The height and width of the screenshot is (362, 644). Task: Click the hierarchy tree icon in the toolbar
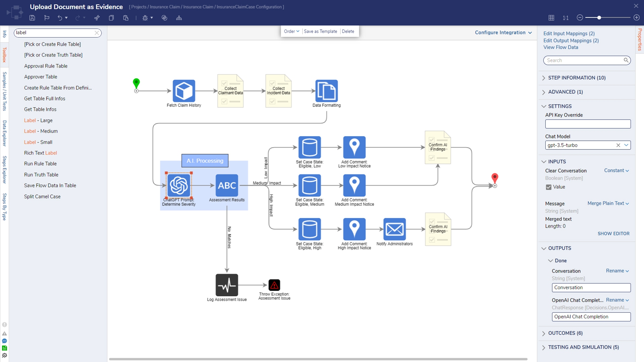point(179,18)
